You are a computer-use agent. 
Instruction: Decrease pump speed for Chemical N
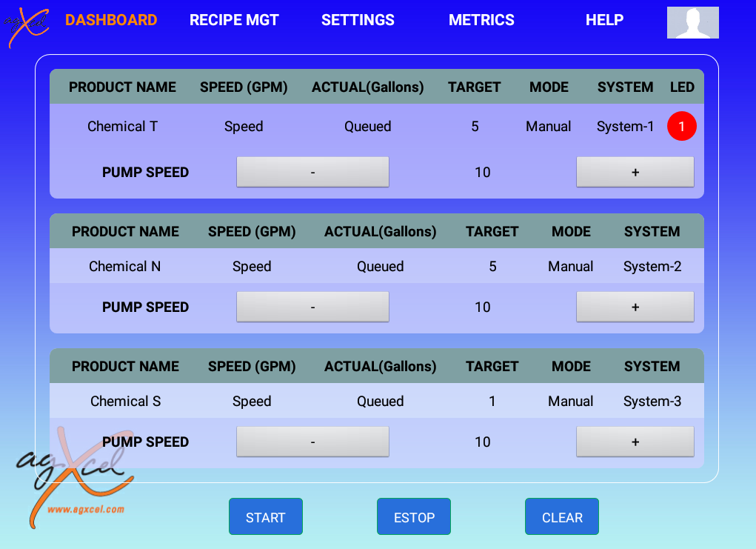312,307
